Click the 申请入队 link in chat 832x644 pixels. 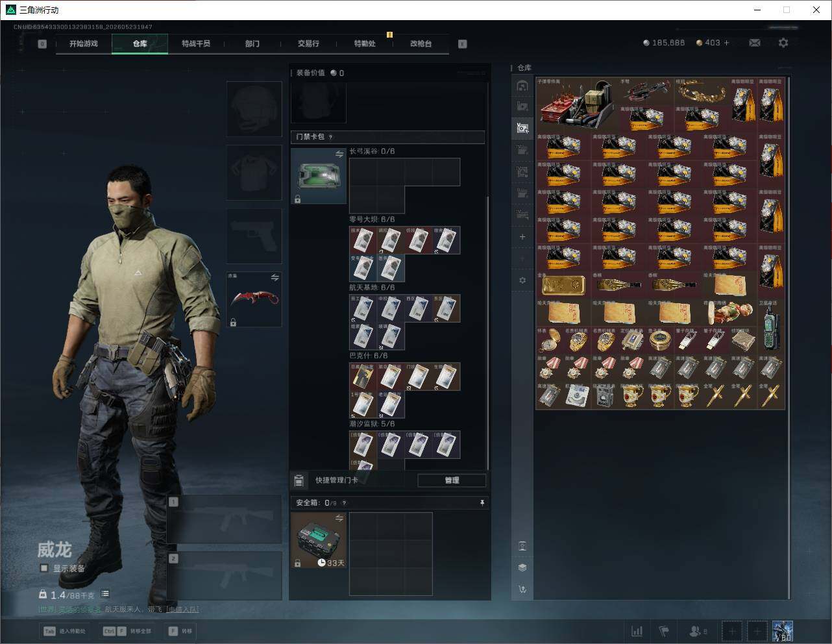pyautogui.click(x=182, y=610)
